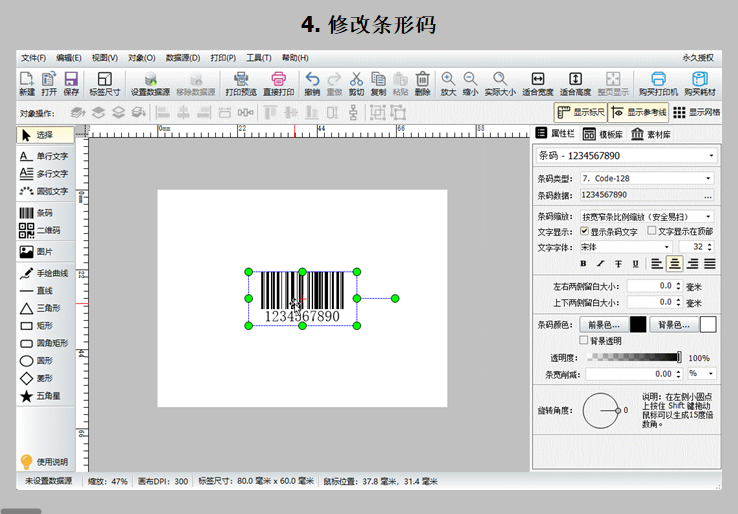The width and height of the screenshot is (738, 514).
Task: Open the 数据源(D) menu
Action: 183,58
